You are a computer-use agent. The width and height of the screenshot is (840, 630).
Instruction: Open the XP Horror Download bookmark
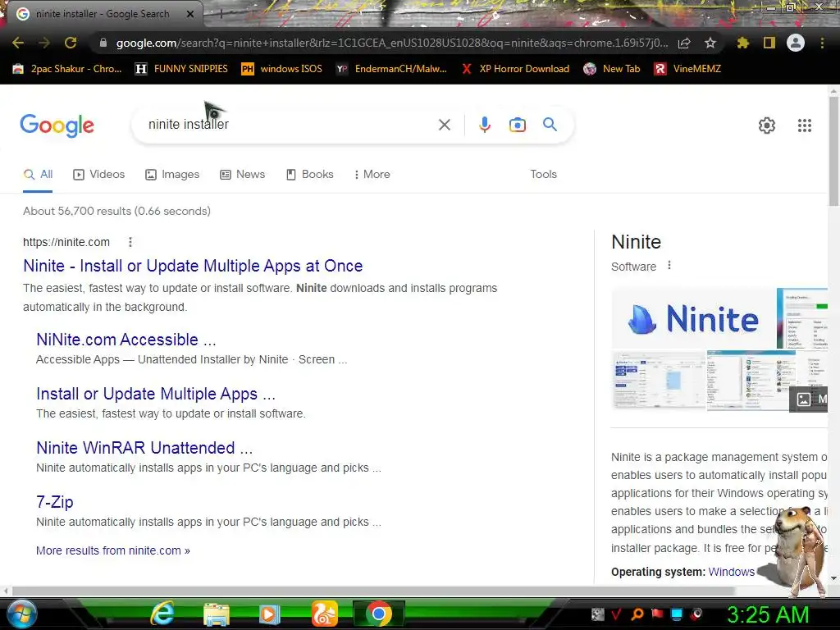pyautogui.click(x=515, y=69)
